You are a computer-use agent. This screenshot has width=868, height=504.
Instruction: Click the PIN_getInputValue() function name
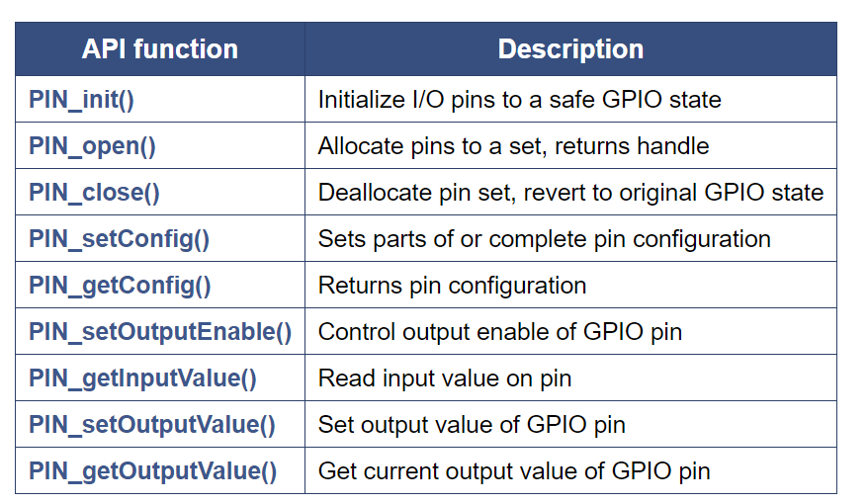pos(142,378)
